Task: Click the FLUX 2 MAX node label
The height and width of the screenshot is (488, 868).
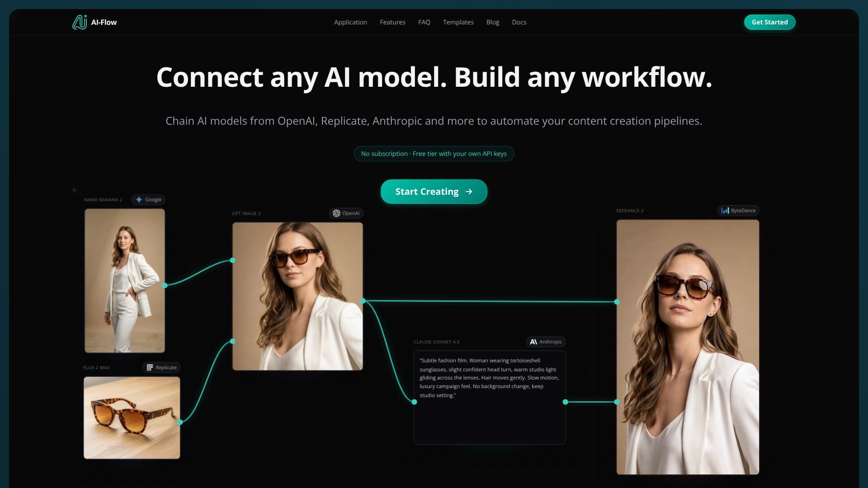Action: click(x=96, y=367)
